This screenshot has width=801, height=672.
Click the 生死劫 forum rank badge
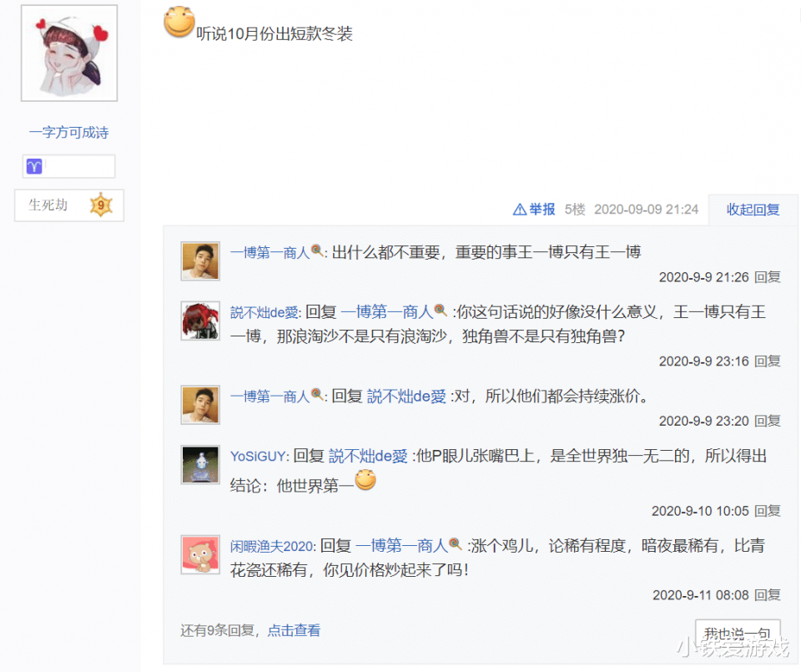[69, 205]
